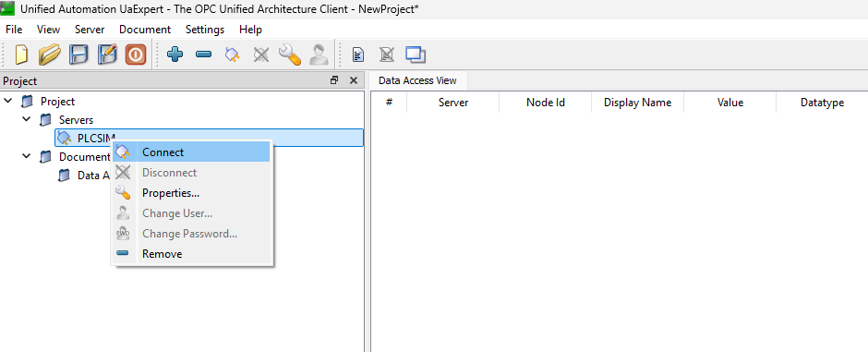Click the Project root folder icon
Screen dimensions: 868x352
tap(27, 102)
